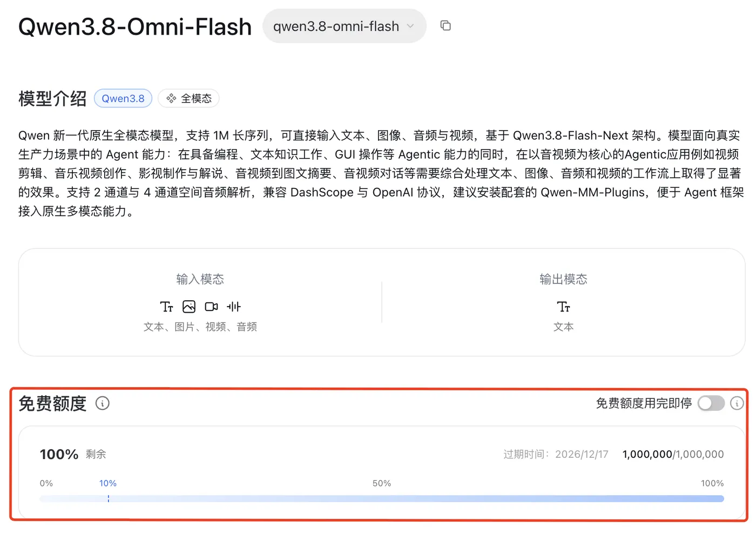Click the 50% label on the quota bar
This screenshot has width=756, height=534.
pos(382,483)
